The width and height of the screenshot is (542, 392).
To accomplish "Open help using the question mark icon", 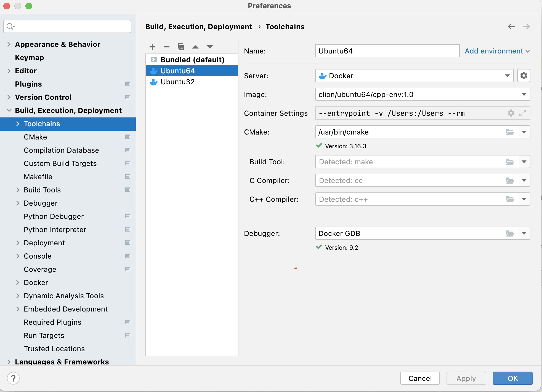I will tap(13, 378).
